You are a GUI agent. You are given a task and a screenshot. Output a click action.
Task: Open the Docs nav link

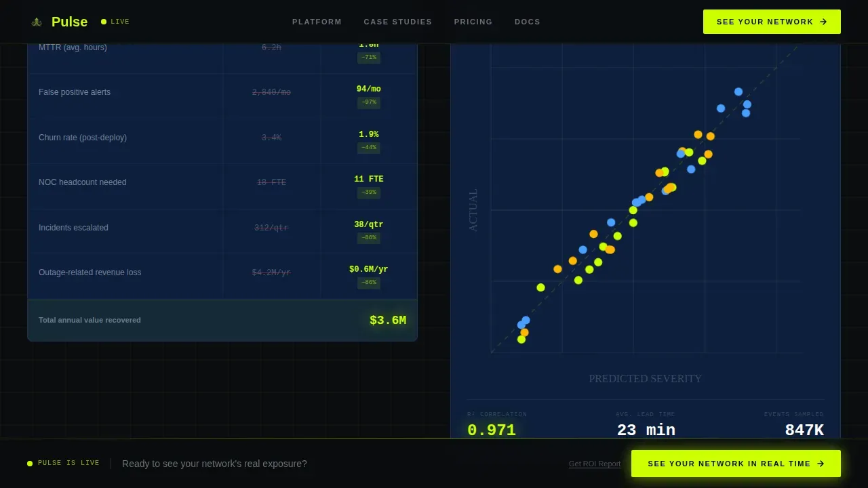528,22
